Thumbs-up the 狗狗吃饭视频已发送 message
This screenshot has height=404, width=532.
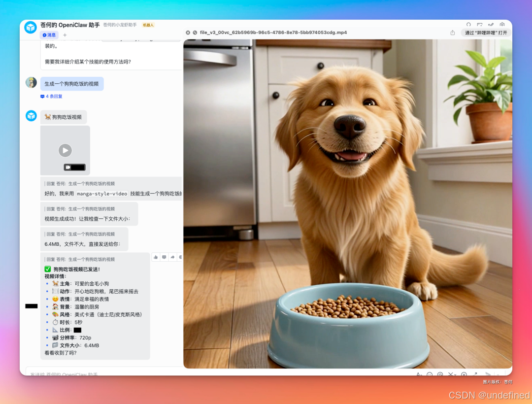[x=156, y=257]
